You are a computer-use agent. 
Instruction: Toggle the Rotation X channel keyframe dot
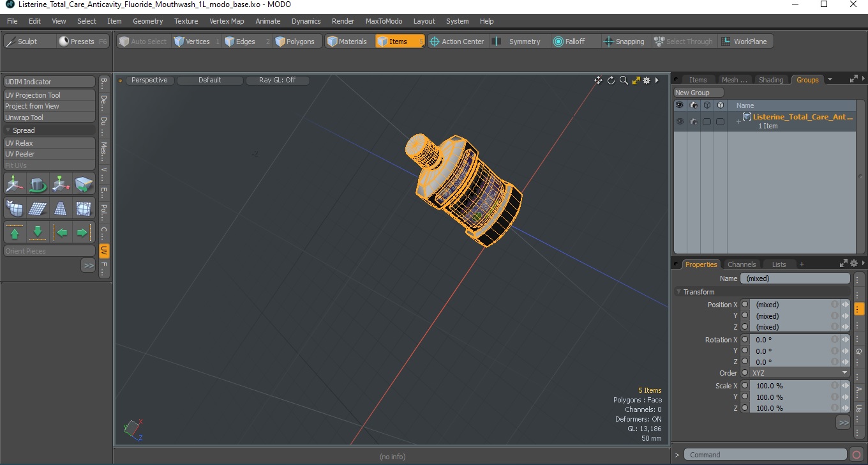[x=745, y=340]
